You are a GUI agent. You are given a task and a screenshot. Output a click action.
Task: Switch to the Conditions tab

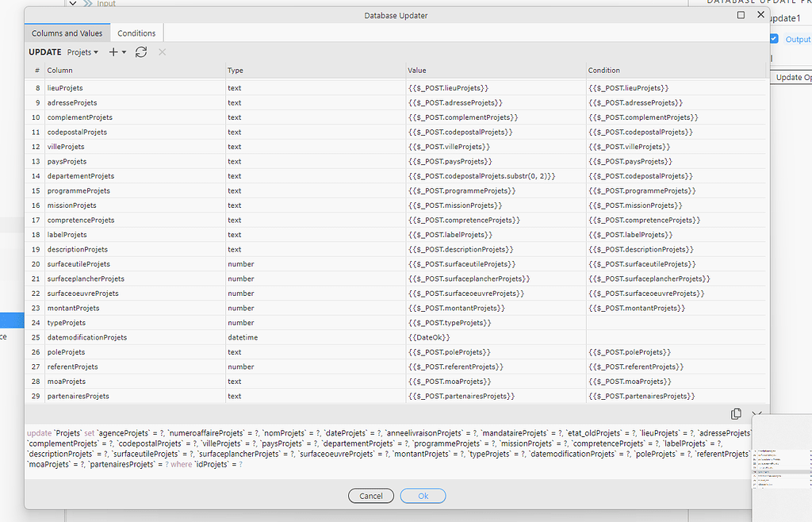[x=136, y=33]
